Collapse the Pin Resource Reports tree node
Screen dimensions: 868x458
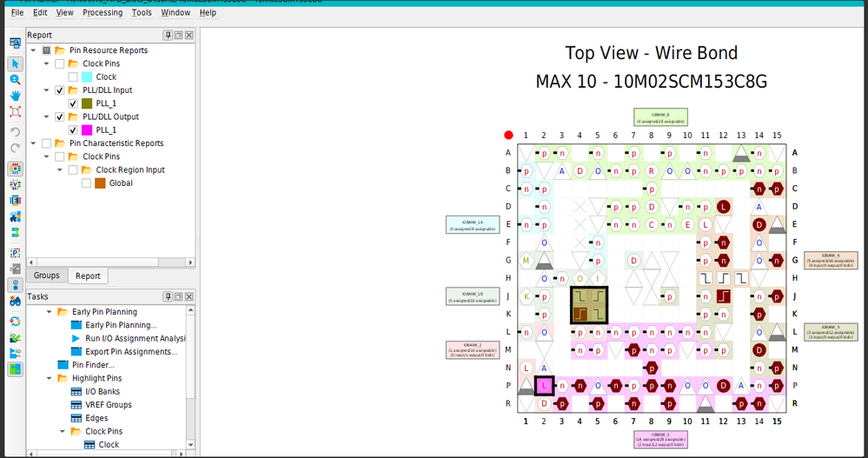(33, 50)
